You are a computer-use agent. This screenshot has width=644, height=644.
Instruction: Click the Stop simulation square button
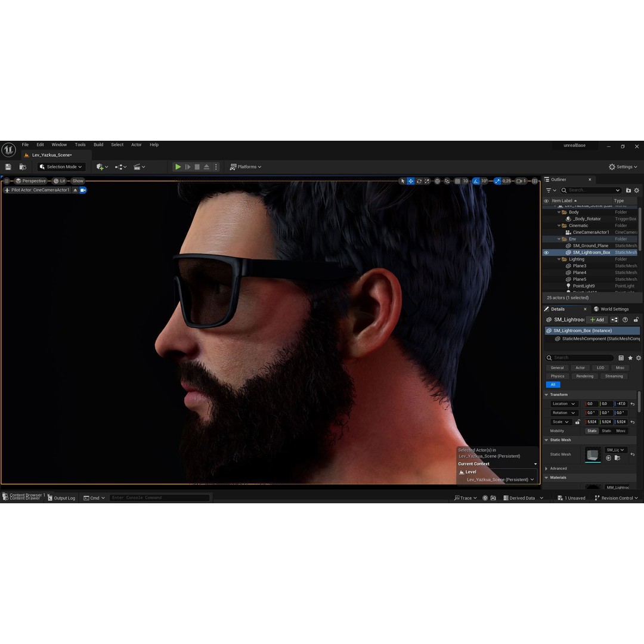click(197, 167)
